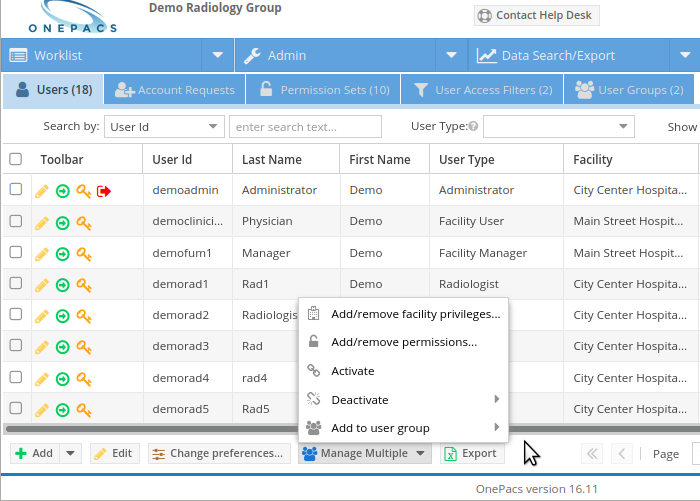Screen dimensions: 700x501
Task: Open the Worklist dropdown arrow
Action: tap(217, 55)
